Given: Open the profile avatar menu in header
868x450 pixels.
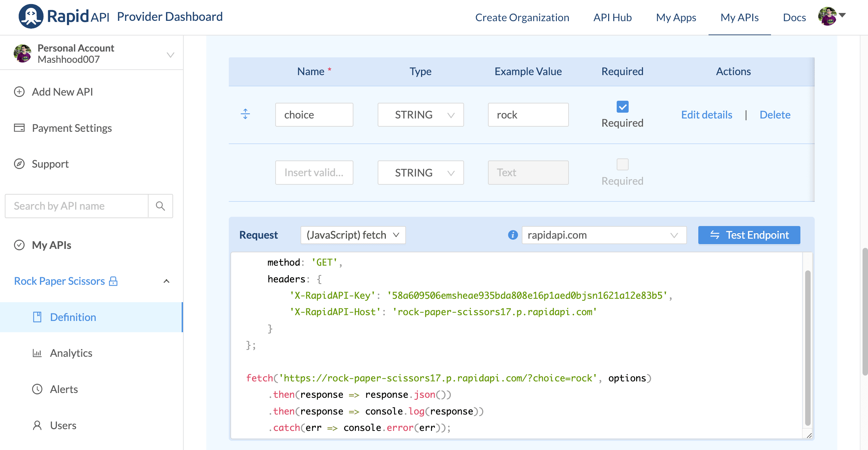Looking at the screenshot, I should [x=827, y=16].
